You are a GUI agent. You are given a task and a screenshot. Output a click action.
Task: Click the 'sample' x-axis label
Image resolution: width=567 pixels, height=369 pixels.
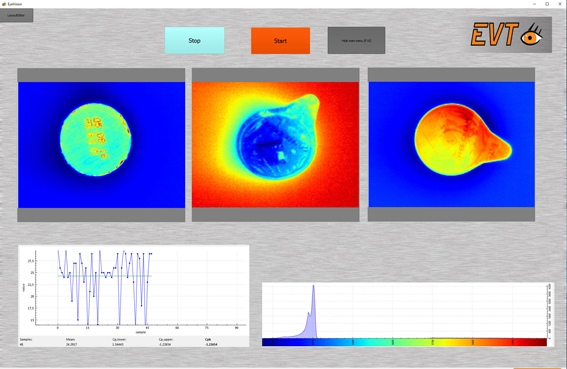(141, 332)
